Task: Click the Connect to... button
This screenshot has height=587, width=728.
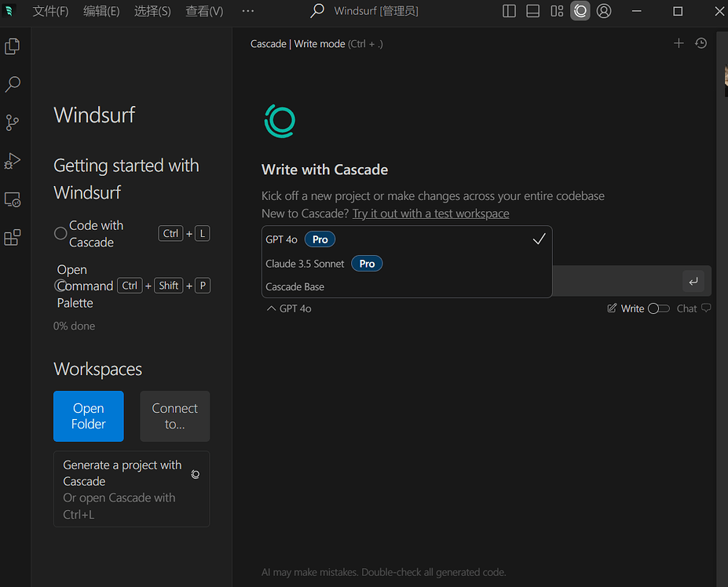Action: (x=174, y=416)
